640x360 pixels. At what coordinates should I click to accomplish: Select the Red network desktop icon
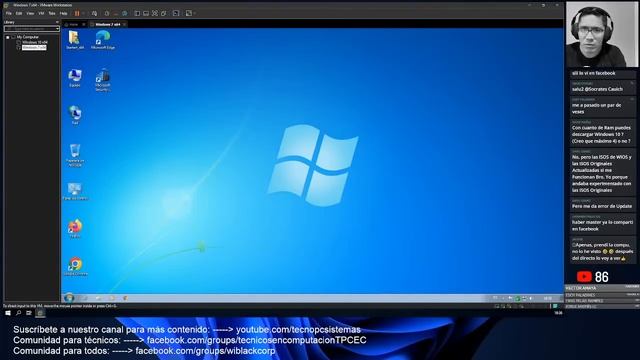tap(75, 115)
